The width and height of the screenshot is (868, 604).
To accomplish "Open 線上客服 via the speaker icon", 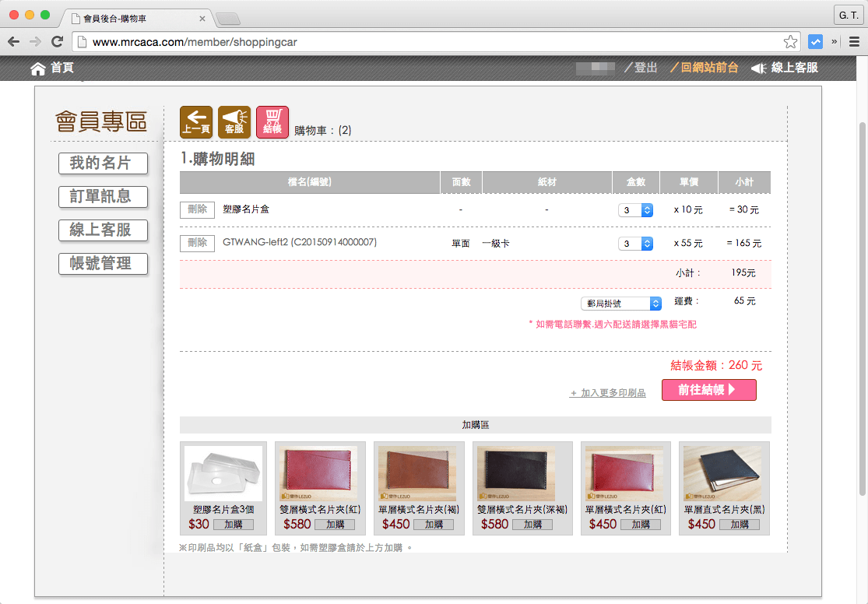I will pos(757,68).
